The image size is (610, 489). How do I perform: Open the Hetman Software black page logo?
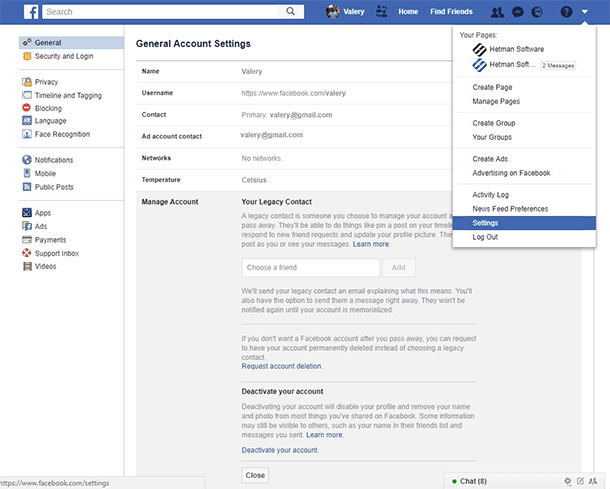pyautogui.click(x=479, y=49)
